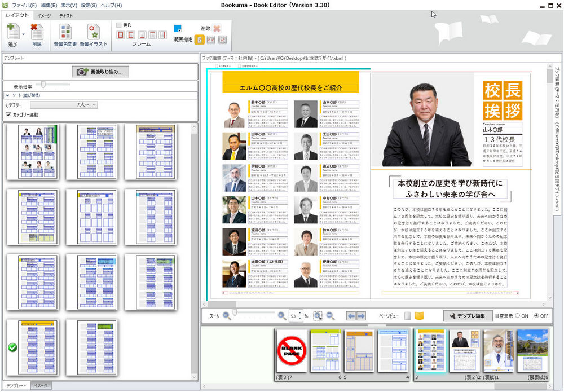The width and height of the screenshot is (564, 392).
Task: Click the 削除 (delete page) icon
Action: [37, 32]
